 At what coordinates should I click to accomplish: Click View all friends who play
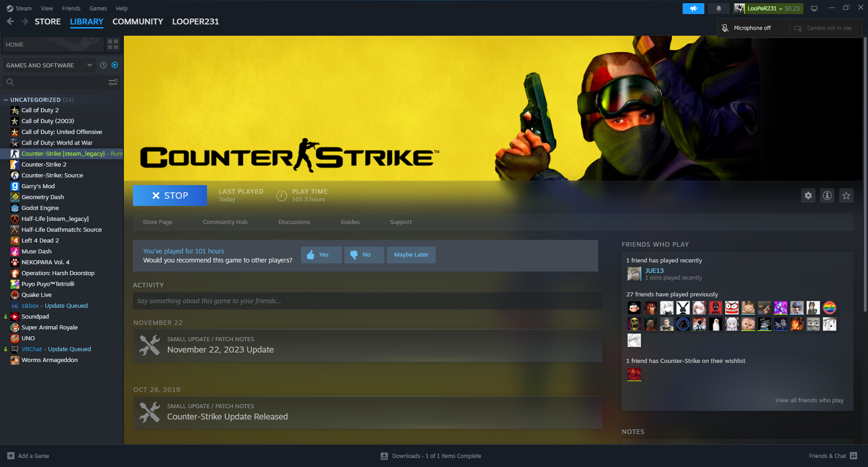click(809, 400)
